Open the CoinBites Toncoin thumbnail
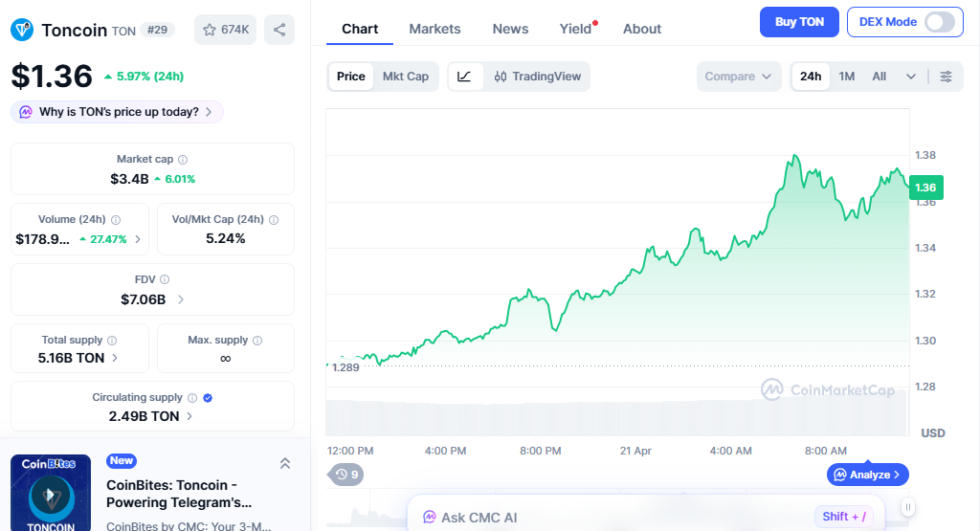 click(x=51, y=493)
